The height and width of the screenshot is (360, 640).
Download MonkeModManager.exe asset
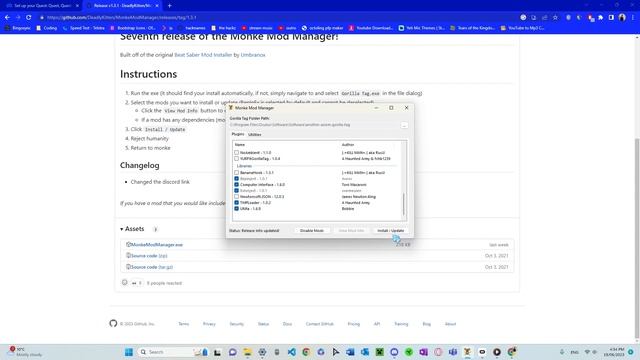tap(157, 244)
